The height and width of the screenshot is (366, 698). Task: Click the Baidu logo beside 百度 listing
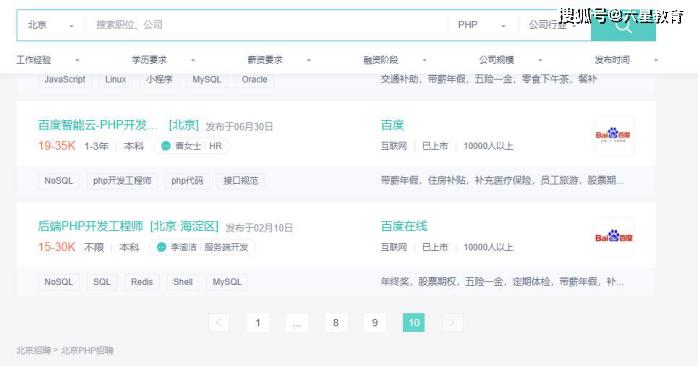[614, 135]
